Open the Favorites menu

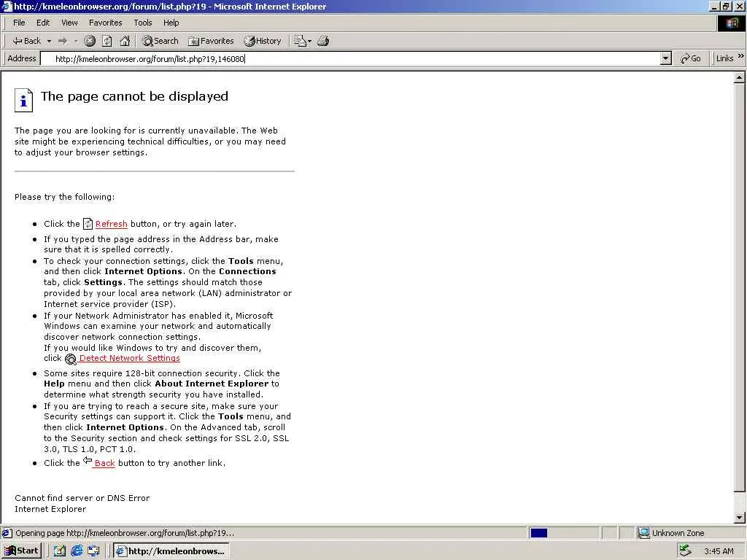105,23
